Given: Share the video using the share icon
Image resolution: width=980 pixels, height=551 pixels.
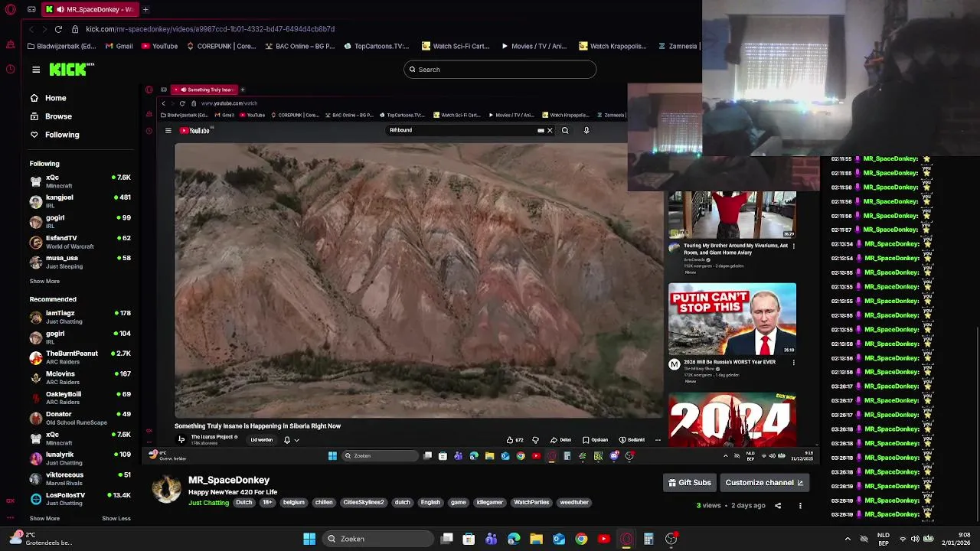Looking at the screenshot, I should (778, 506).
